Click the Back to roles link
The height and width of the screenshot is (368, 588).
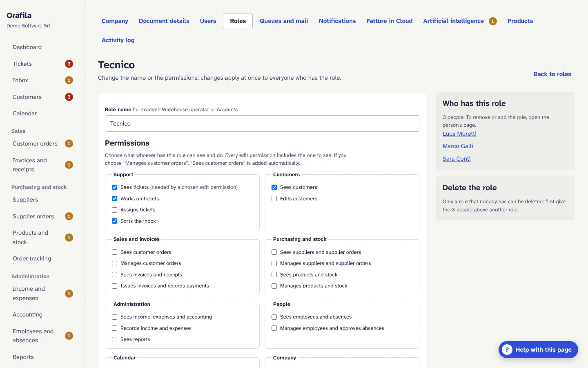click(x=552, y=74)
